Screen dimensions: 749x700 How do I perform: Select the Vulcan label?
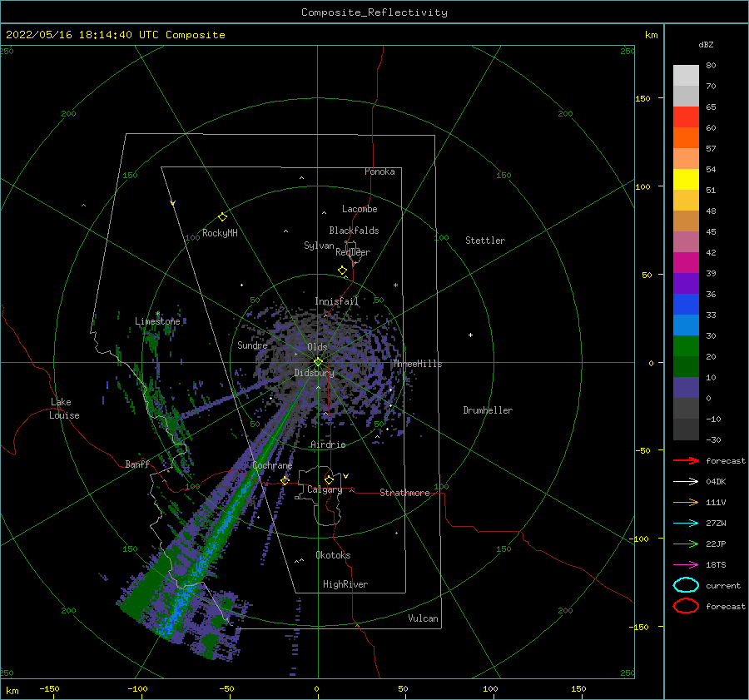tap(424, 618)
